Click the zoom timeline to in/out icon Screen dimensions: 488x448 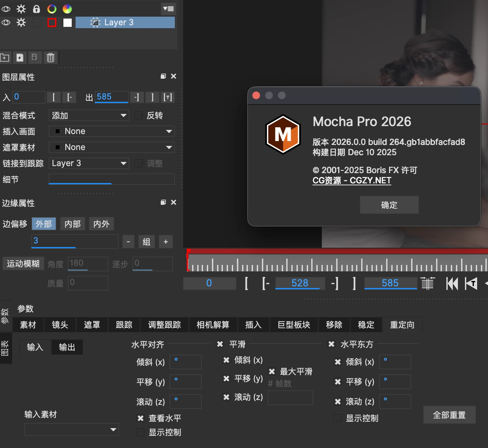click(x=427, y=284)
